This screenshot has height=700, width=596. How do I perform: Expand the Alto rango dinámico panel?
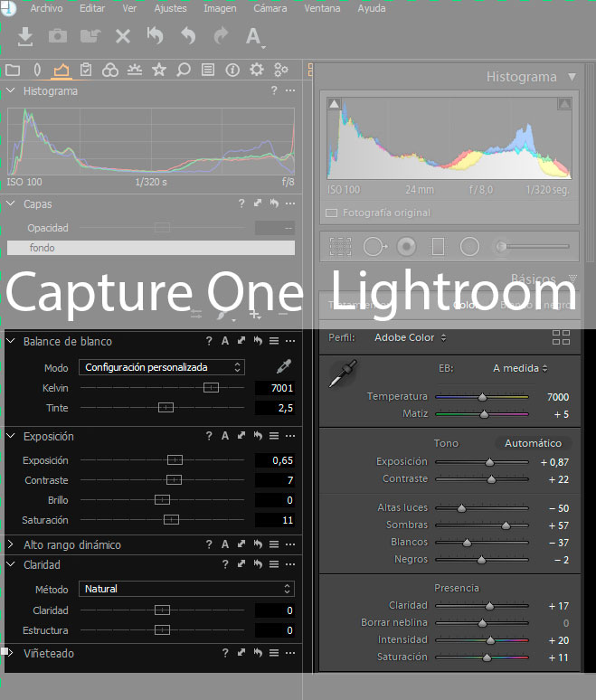[11, 544]
